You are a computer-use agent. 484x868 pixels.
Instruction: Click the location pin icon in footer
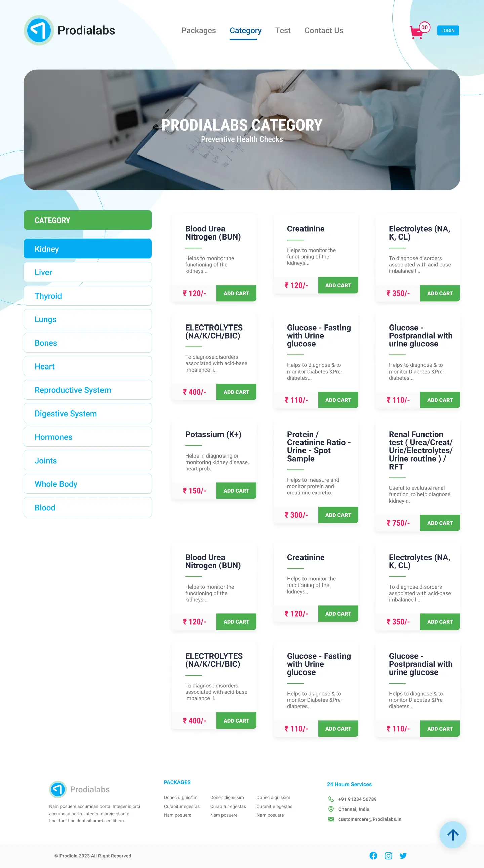pos(331,809)
